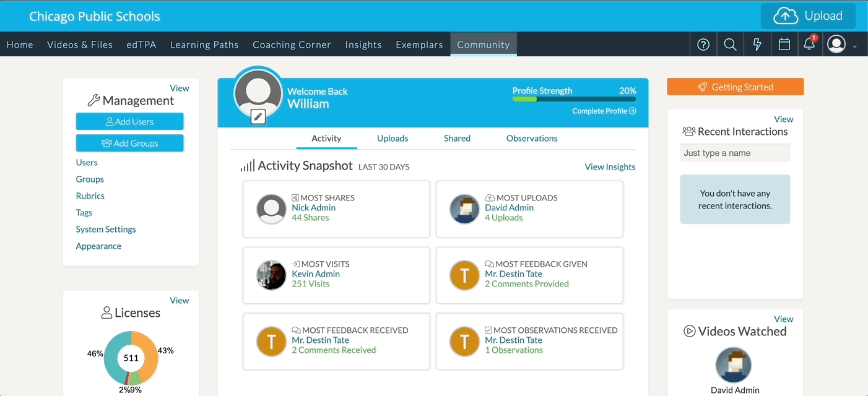Viewport: 868px width, 396px height.
Task: Click the pencil edit profile photo icon
Action: (x=258, y=116)
